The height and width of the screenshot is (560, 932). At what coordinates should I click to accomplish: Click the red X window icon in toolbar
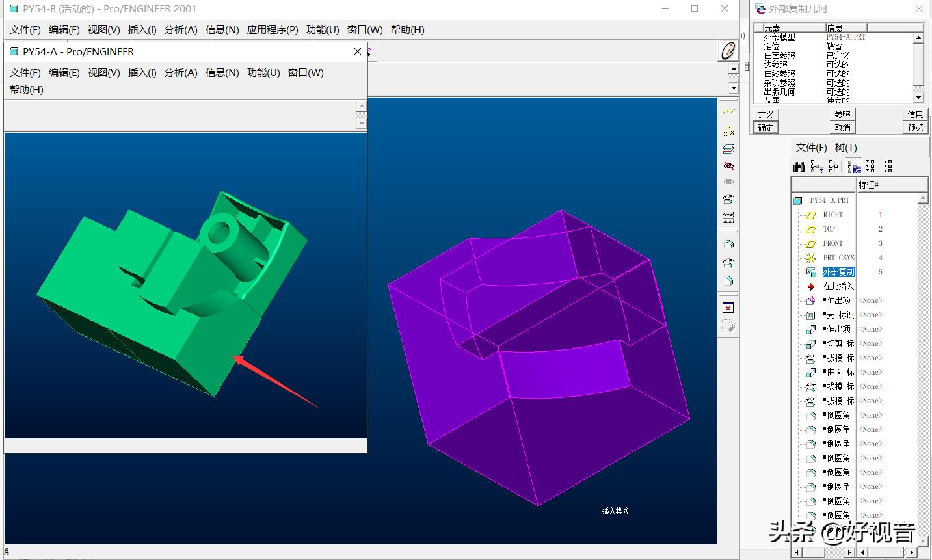pos(728,308)
